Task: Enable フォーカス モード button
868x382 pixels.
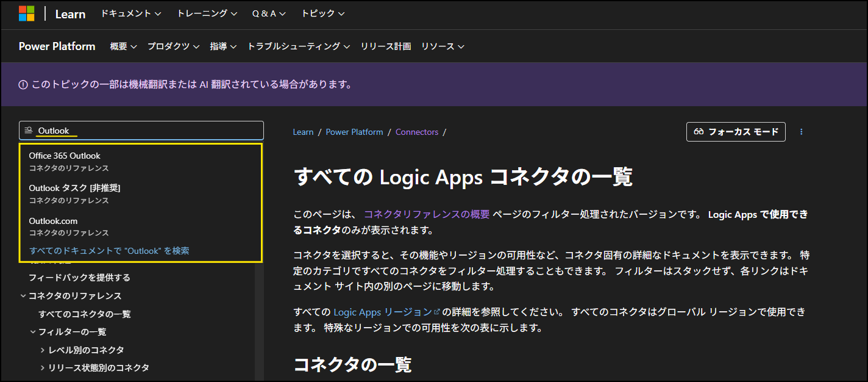Action: (736, 132)
